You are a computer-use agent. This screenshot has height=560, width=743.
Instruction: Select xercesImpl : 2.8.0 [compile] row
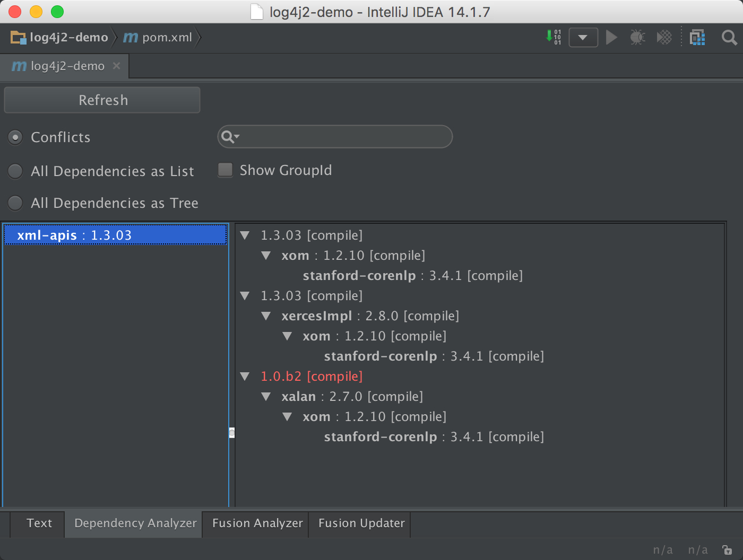pos(370,316)
